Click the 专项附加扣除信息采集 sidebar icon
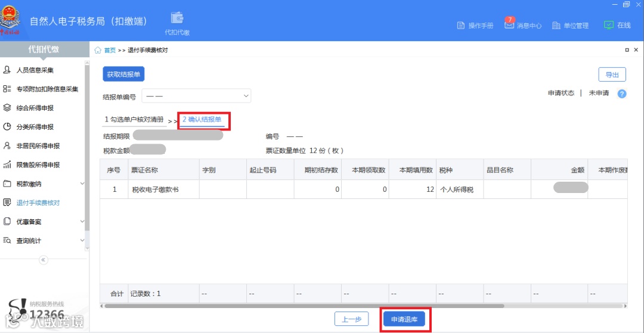The height and width of the screenshot is (333, 644). 7,89
